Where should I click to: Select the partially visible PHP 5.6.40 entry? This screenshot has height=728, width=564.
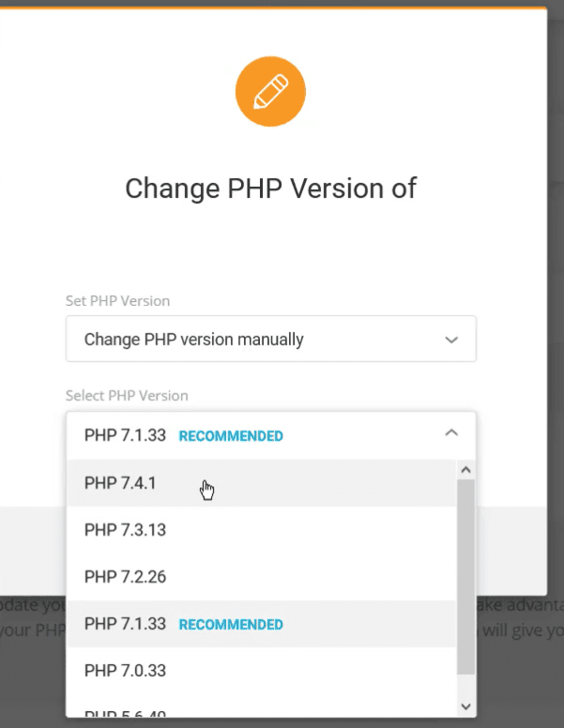(x=125, y=712)
